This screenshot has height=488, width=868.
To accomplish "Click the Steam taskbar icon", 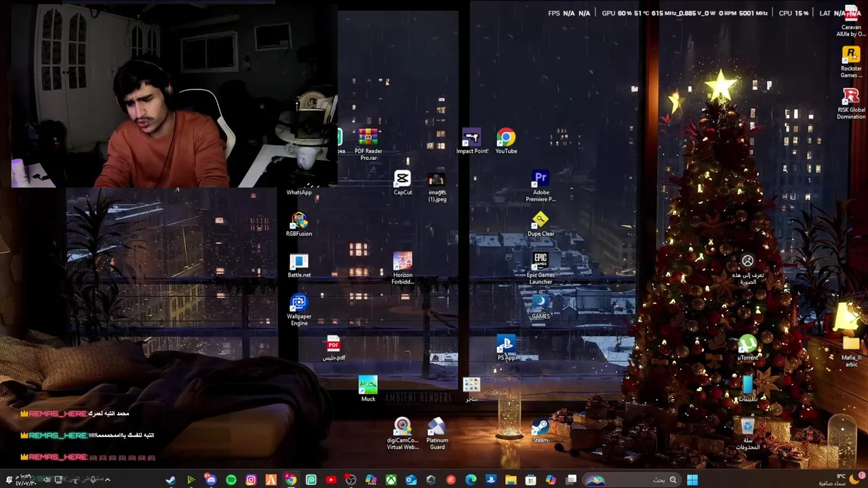I will click(170, 480).
